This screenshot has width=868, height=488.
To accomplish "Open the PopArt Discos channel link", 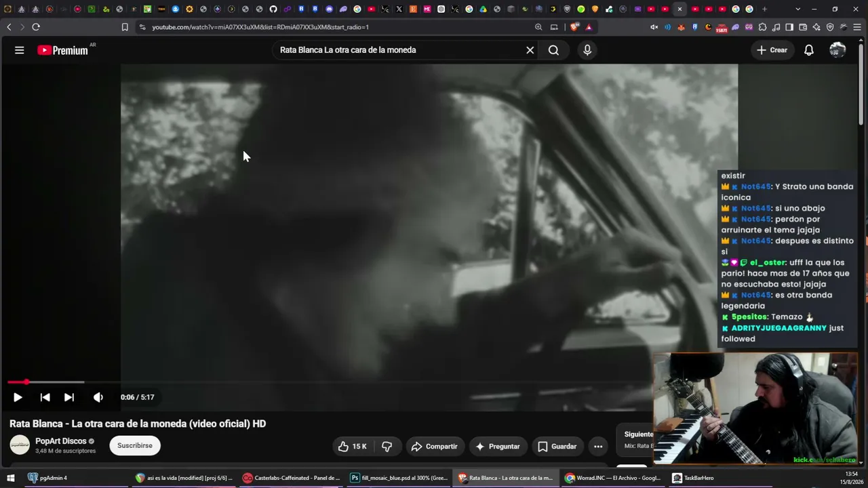I will pyautogui.click(x=61, y=441).
